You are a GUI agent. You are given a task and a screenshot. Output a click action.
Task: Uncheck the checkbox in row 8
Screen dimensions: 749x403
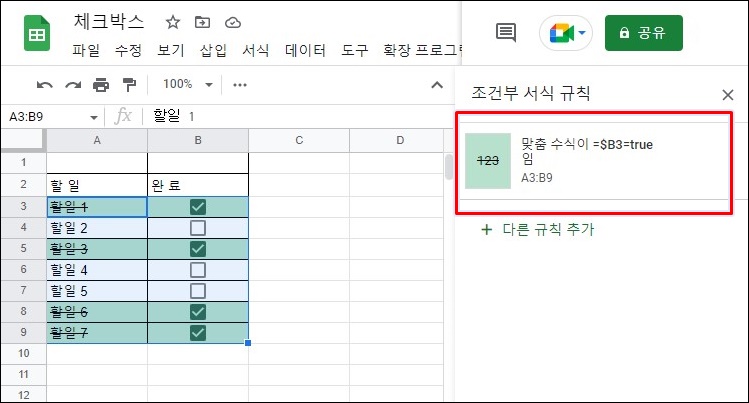coord(198,312)
